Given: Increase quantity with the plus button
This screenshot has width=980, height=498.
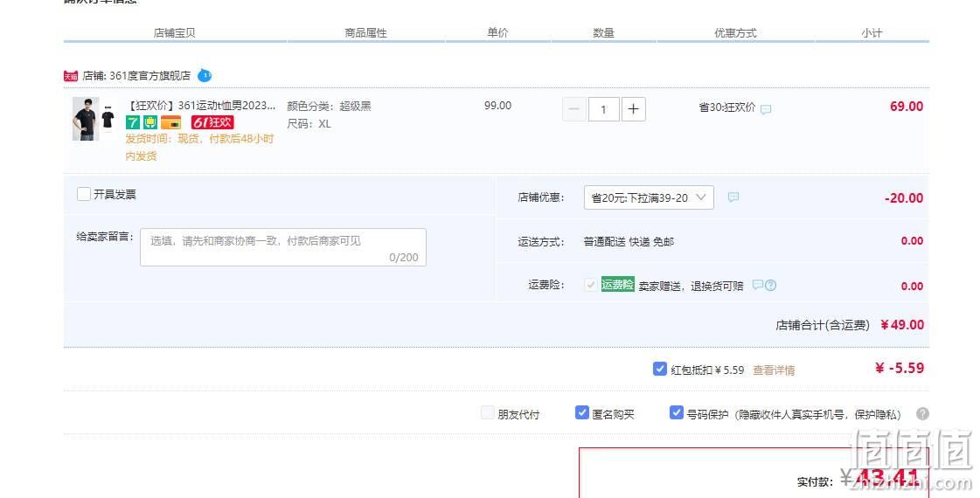Looking at the screenshot, I should (x=633, y=109).
